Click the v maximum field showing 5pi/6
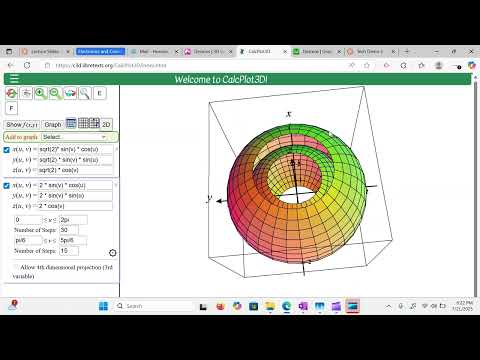 73,240
